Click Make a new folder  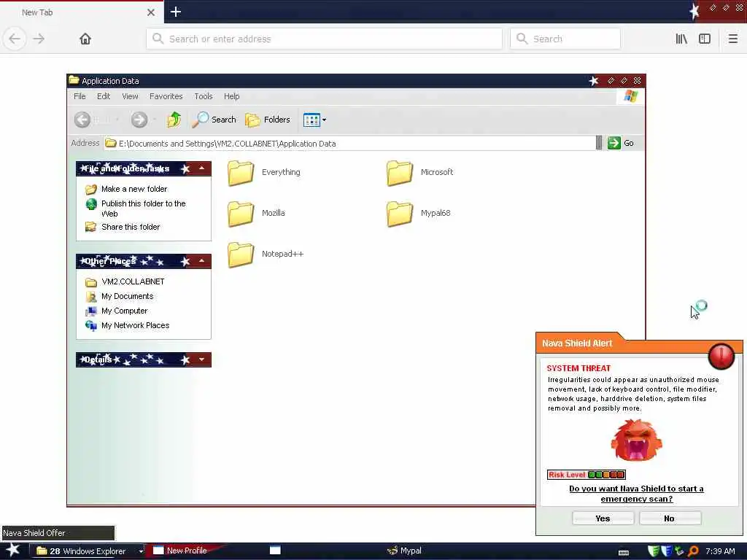click(x=127, y=189)
